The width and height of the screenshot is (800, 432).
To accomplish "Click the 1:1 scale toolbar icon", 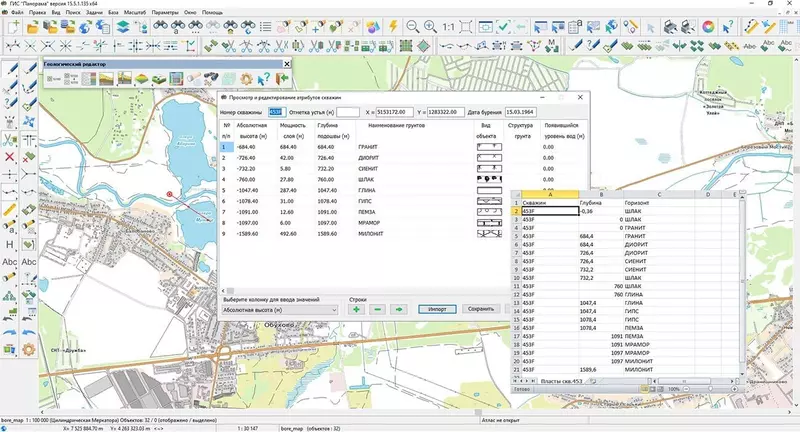I will point(449,27).
